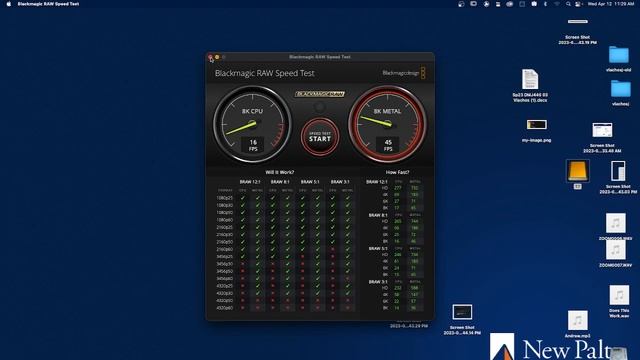Select my-image.png on the desktop

pos(536,131)
